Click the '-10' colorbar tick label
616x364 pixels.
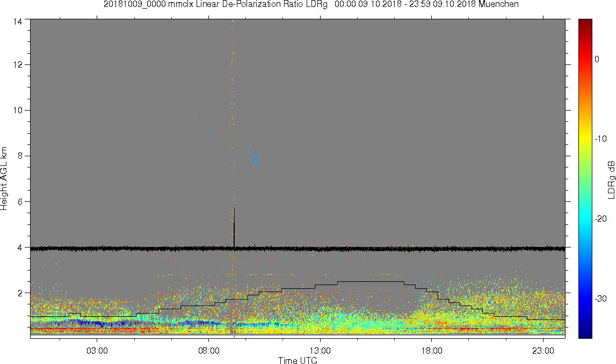click(x=600, y=139)
